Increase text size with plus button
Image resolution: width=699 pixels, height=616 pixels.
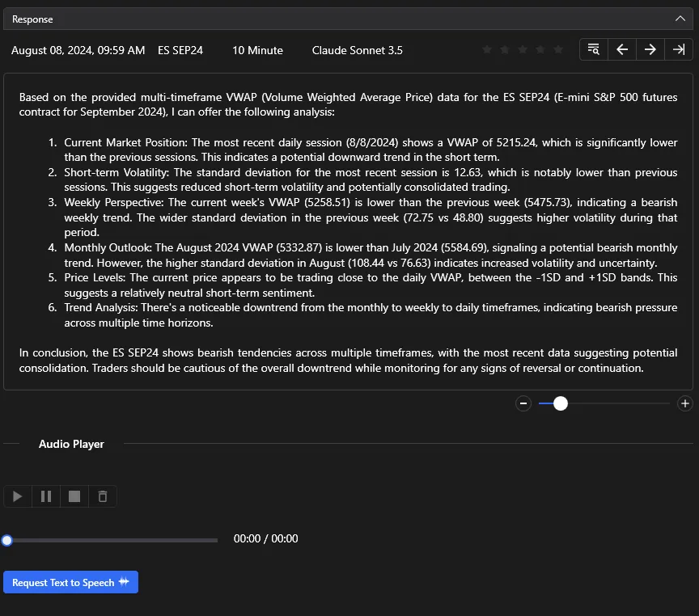(x=685, y=403)
